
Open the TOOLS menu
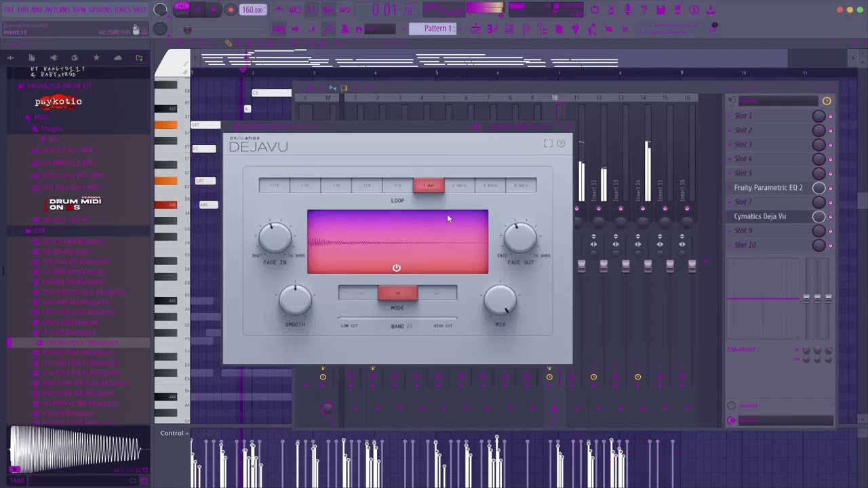[x=123, y=9]
